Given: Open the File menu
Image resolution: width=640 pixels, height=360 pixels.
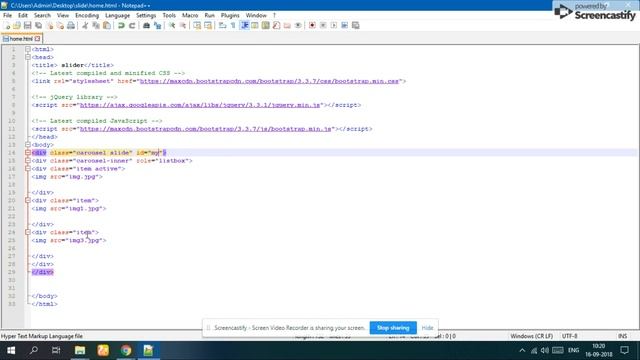Looking at the screenshot, I should (7, 16).
